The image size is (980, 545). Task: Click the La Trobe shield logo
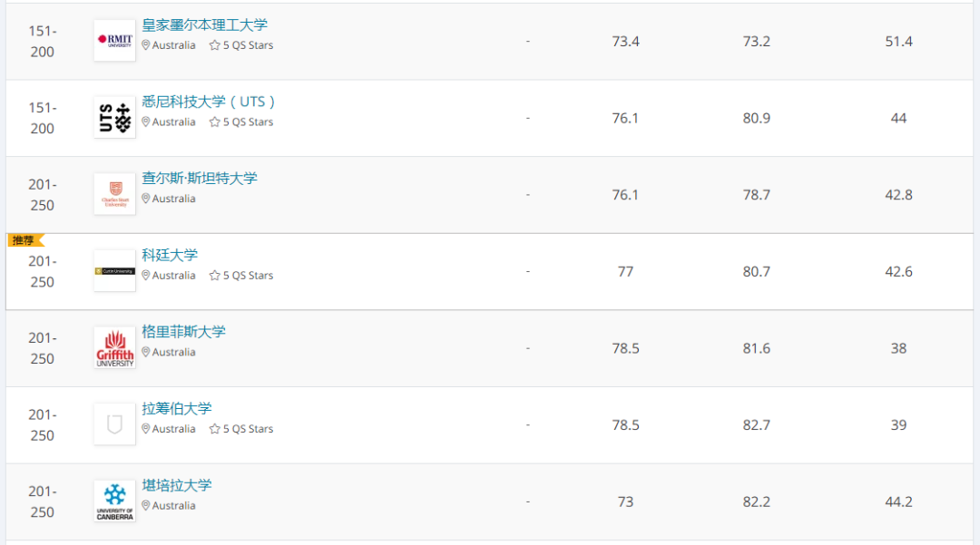(114, 424)
